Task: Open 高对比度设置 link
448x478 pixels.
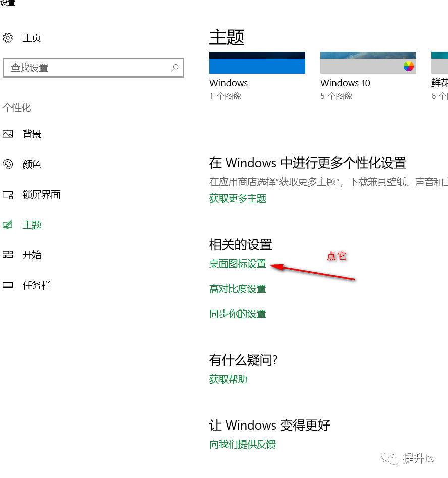Action: [238, 289]
